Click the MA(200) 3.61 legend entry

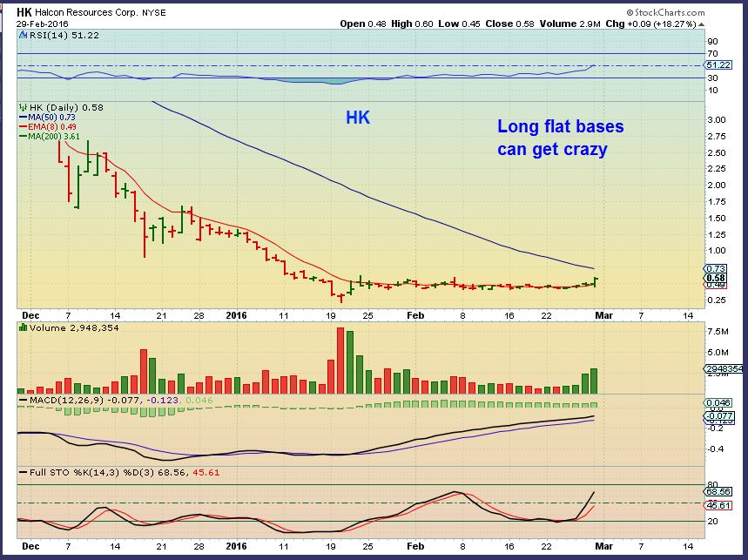pyautogui.click(x=50, y=137)
